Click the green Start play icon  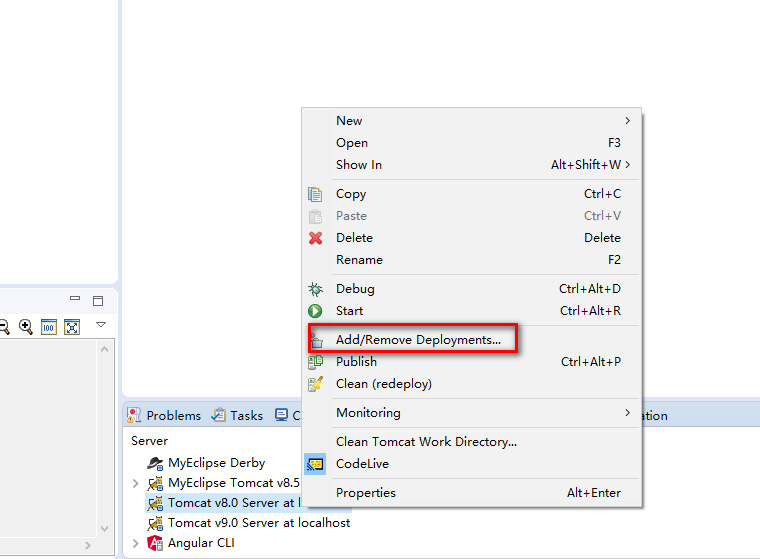coord(315,311)
